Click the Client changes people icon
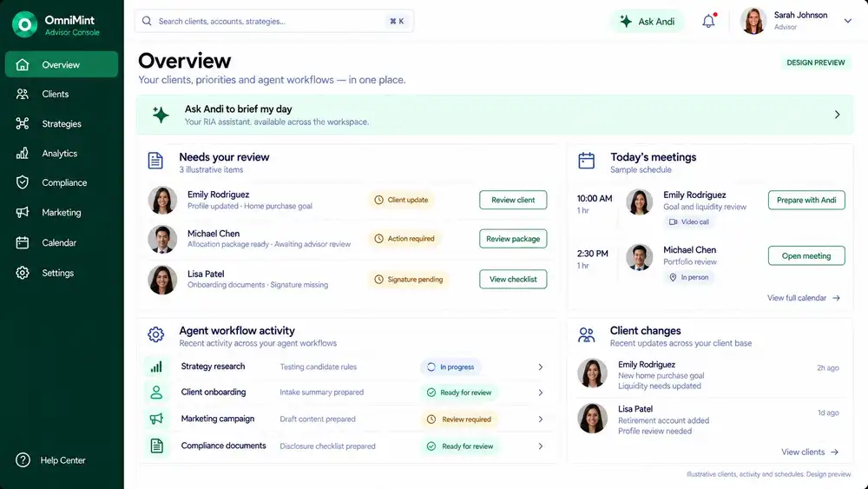Image resolution: width=868 pixels, height=489 pixels. (x=586, y=334)
